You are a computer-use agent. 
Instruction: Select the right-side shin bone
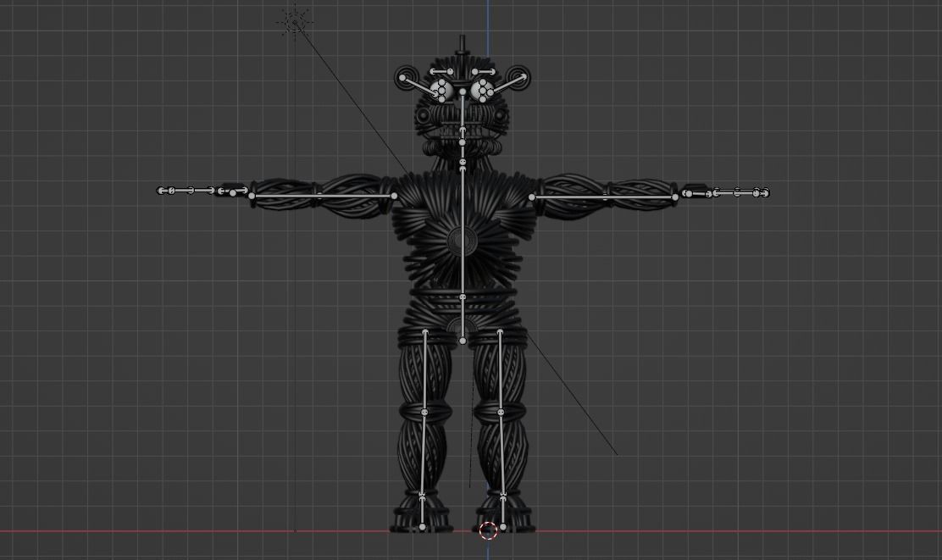(x=502, y=453)
